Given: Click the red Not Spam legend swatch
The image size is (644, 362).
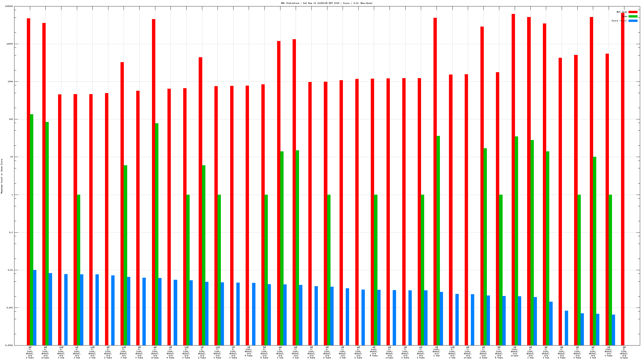Looking at the screenshot, I should tap(633, 12).
